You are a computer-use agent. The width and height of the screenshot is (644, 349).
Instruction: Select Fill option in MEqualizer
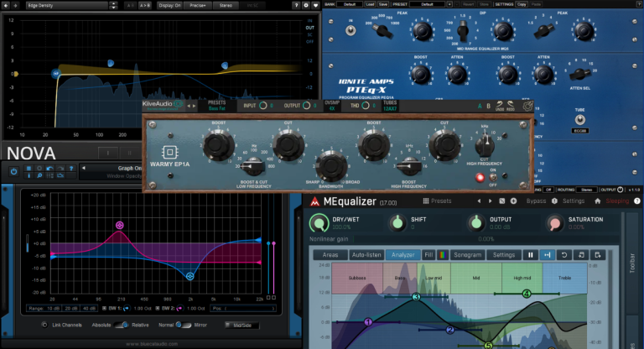[x=428, y=255]
